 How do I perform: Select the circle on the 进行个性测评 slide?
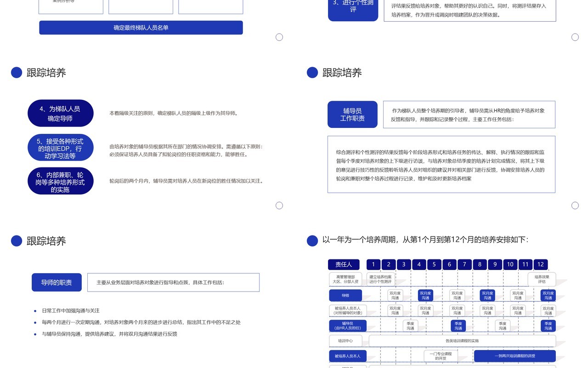click(575, 37)
